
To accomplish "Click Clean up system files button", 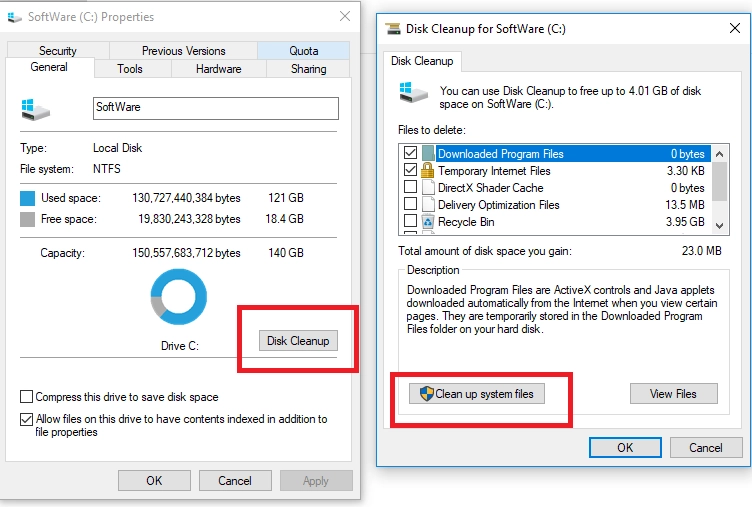I will click(x=477, y=394).
